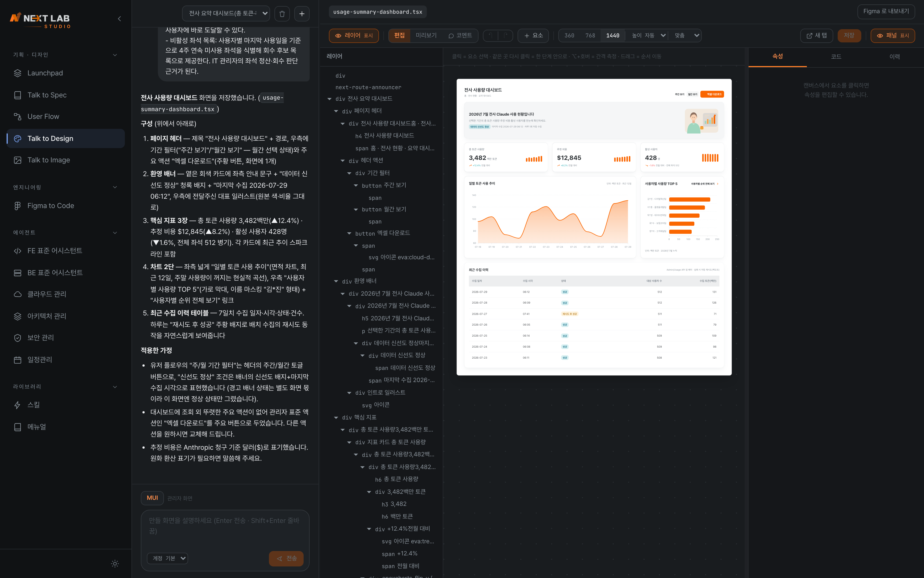Open 보안 관리 page
The height and width of the screenshot is (578, 924).
pos(66,337)
